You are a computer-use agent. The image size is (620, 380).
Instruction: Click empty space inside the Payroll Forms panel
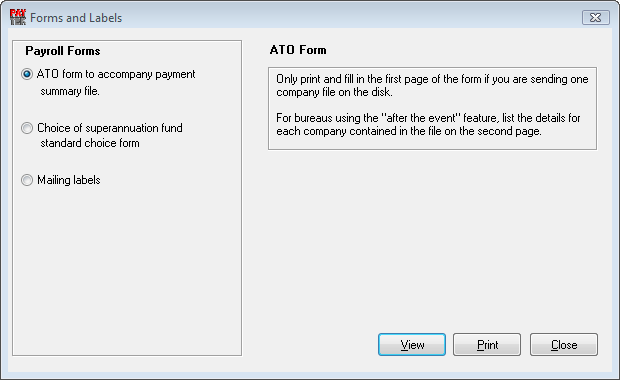pyautogui.click(x=127, y=269)
